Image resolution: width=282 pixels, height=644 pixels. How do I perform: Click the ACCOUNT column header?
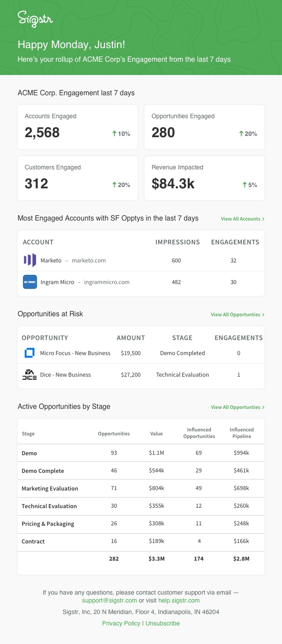pos(38,242)
